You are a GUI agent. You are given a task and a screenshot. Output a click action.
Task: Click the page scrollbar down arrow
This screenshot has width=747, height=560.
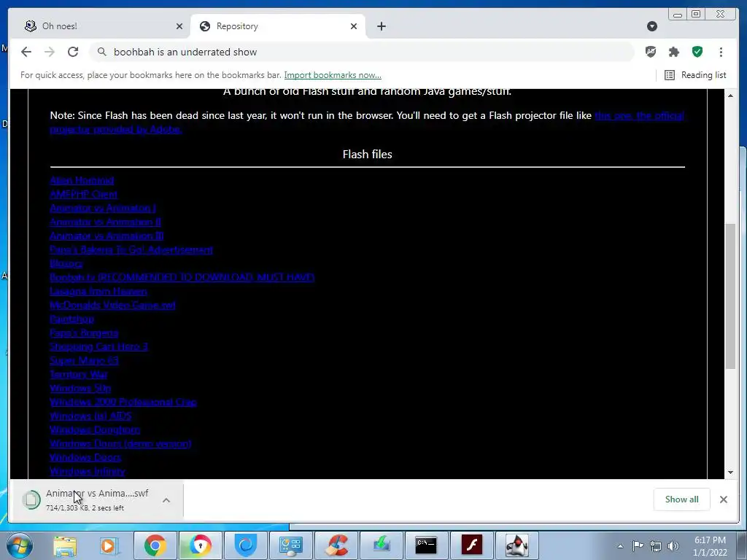click(730, 472)
